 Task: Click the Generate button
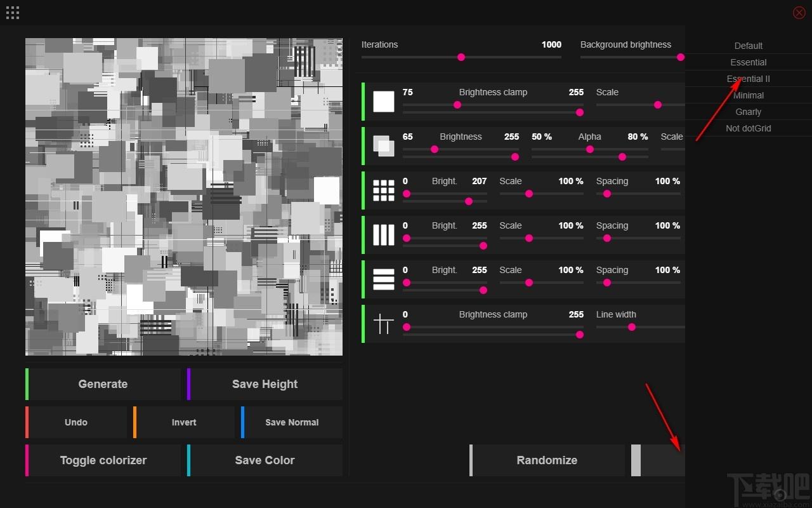pos(103,384)
